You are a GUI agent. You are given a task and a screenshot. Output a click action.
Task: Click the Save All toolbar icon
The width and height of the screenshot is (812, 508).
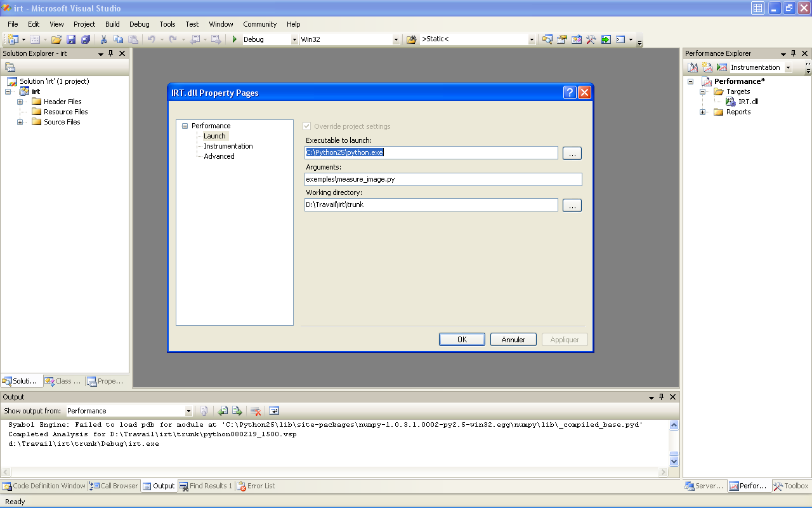[86, 39]
